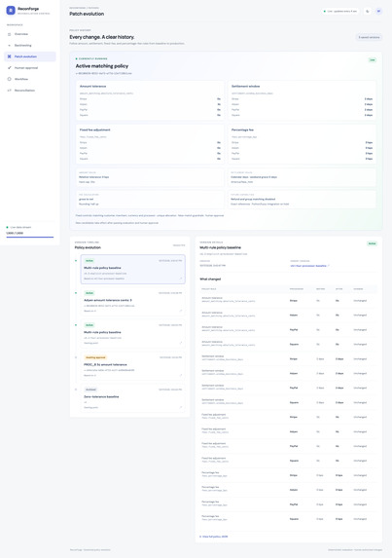Click the Archived badge on Zero-tolerance baseline
Image resolution: width=392 pixels, height=558 pixels.
click(x=90, y=390)
